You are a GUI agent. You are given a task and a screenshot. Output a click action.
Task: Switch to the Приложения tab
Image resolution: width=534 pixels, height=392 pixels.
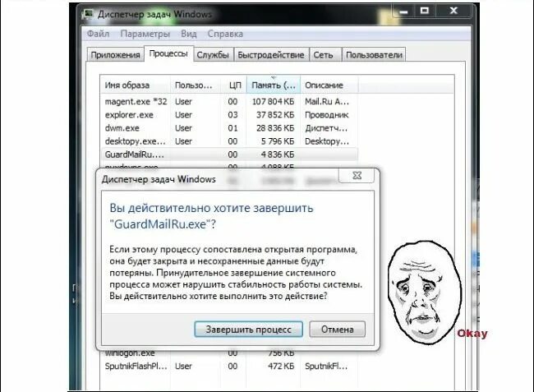[116, 55]
